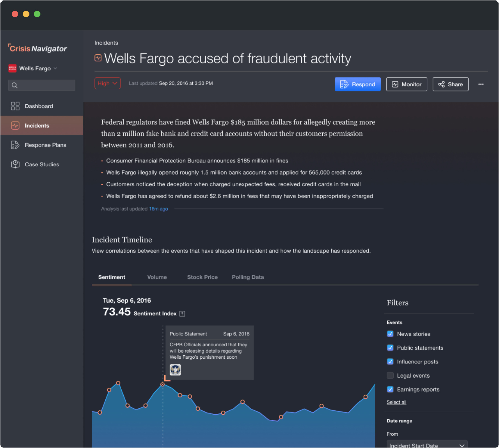
Task: Open the High severity dropdown
Action: pos(107,83)
